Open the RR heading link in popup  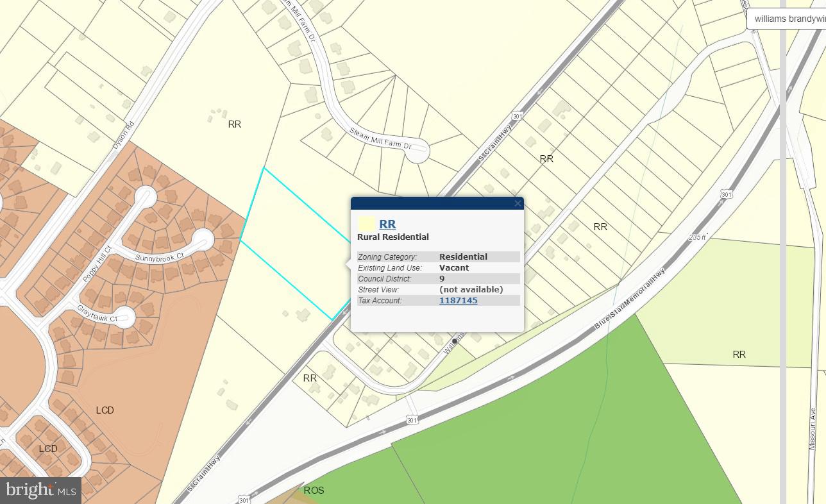click(387, 224)
